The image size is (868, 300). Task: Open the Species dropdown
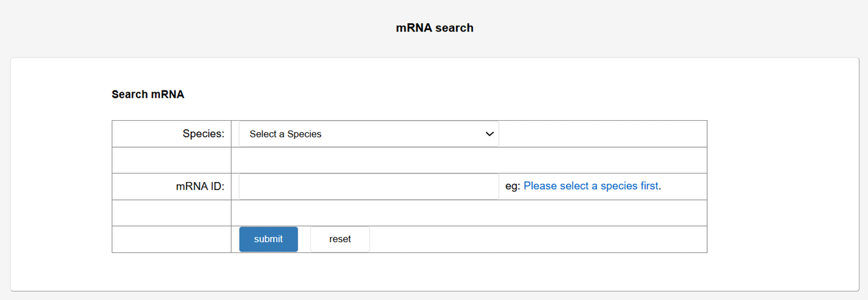pyautogui.click(x=368, y=134)
